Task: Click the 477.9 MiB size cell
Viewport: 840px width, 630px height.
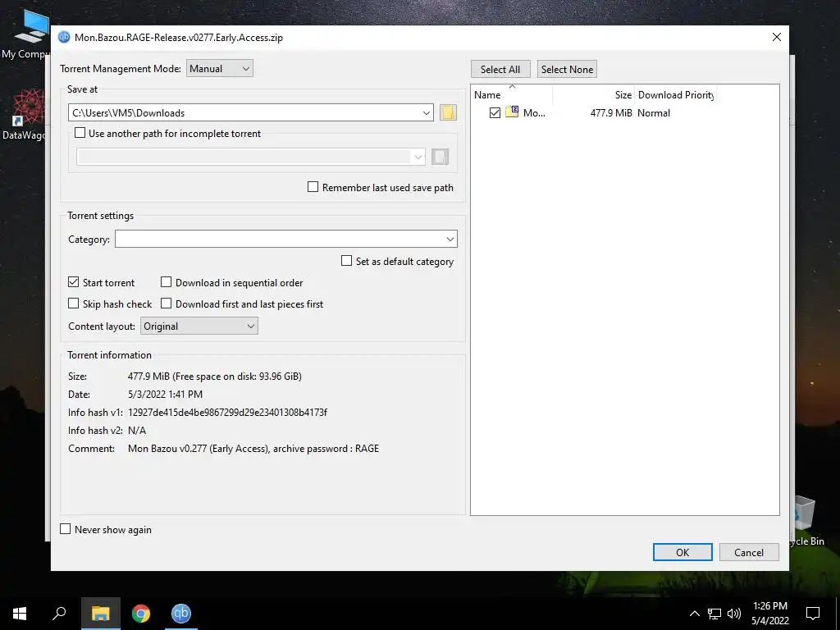Action: click(611, 113)
